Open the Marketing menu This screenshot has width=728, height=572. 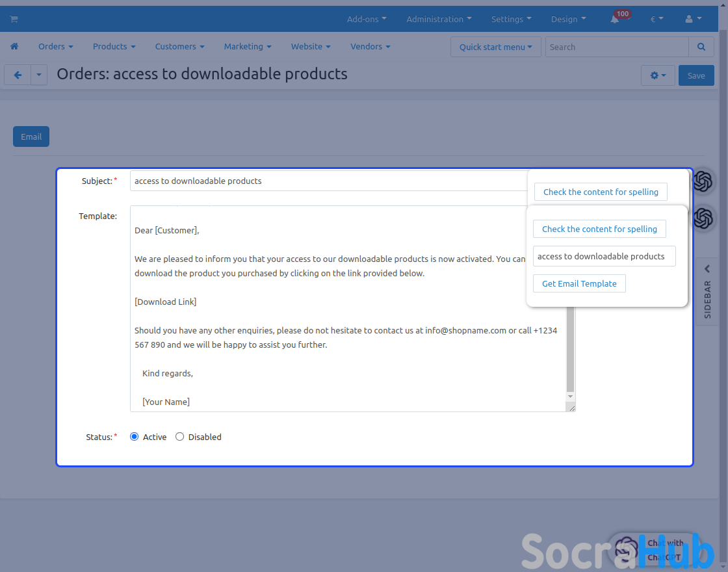[248, 46]
